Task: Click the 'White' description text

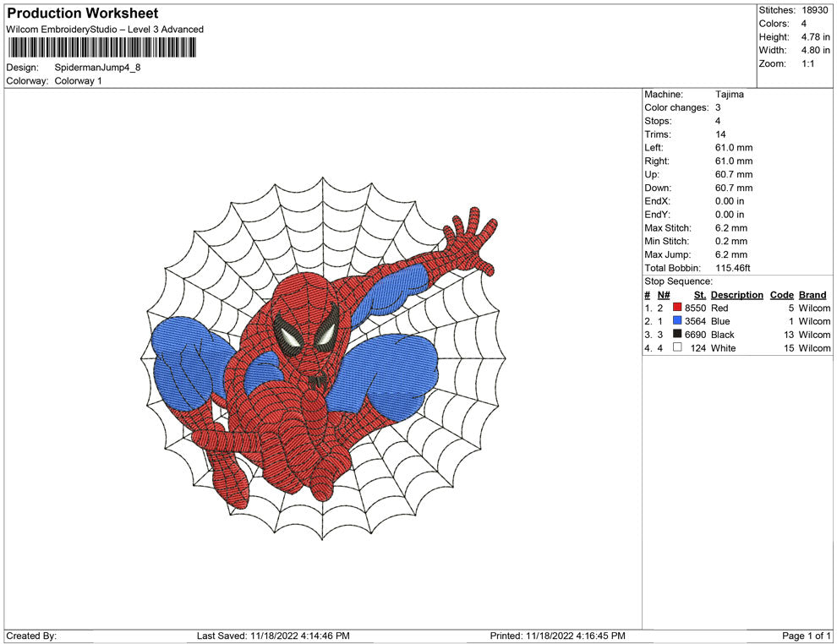Action: coord(723,348)
